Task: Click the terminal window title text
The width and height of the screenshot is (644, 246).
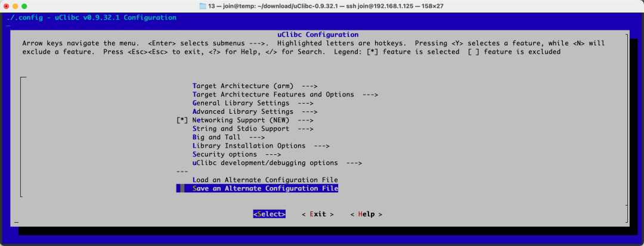Action: [326, 6]
